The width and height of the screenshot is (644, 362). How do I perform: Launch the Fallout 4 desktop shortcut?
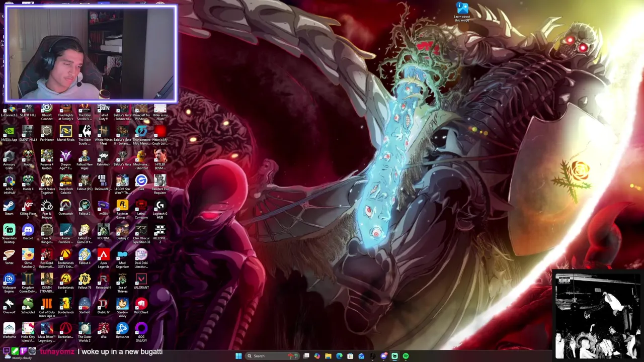click(85, 257)
